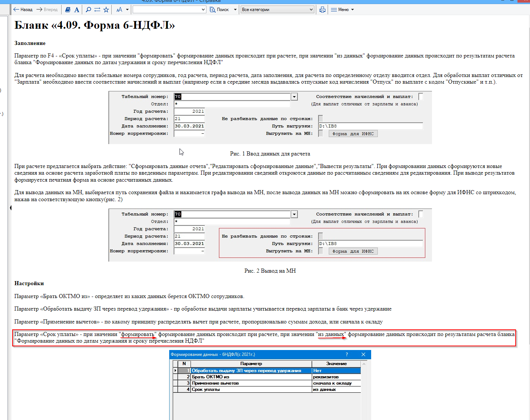This screenshot has height=420, width=530.
Task: Click the value из данных table cell
Action: pyautogui.click(x=336, y=389)
